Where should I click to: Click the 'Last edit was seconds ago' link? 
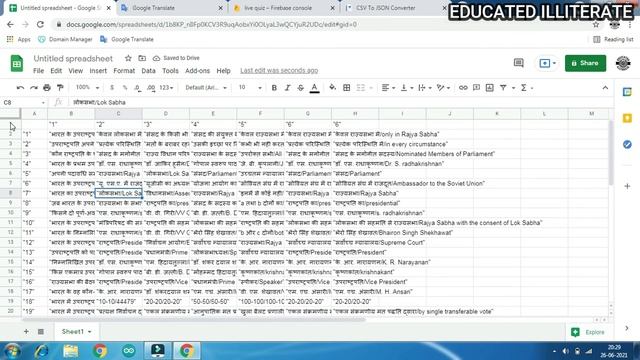[279, 71]
